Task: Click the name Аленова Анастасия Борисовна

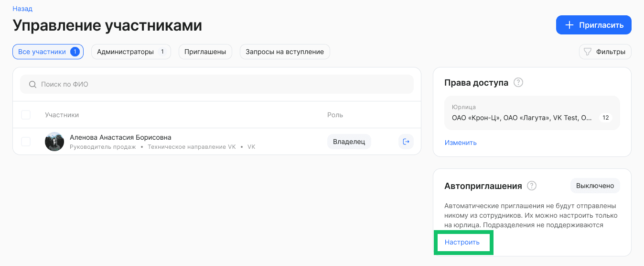Action: (120, 137)
